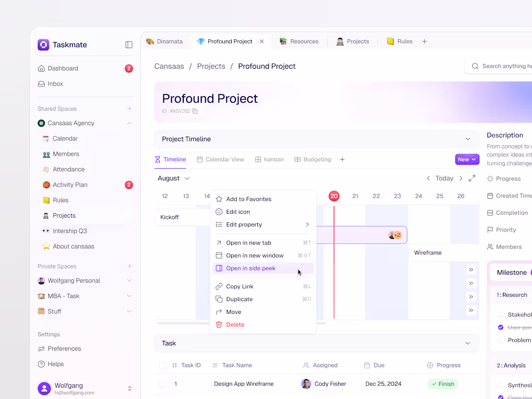Click the Today button in the timeline
Screen dimensions: 532x399
pyautogui.click(x=444, y=178)
